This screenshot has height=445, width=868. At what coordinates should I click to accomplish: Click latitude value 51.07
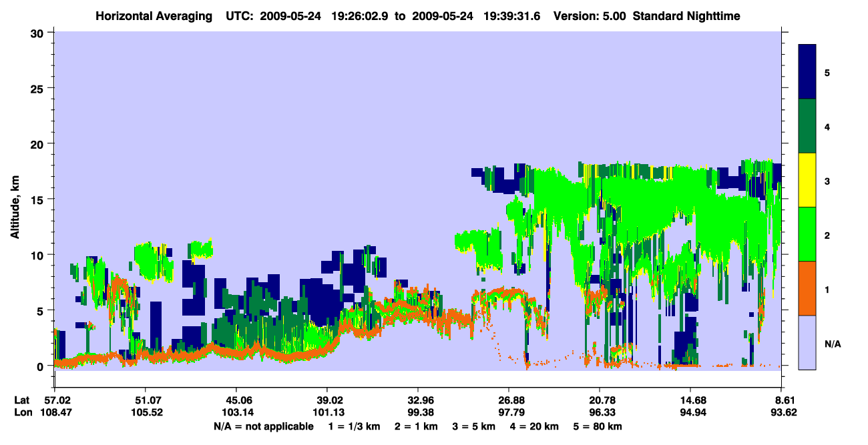[x=145, y=400]
